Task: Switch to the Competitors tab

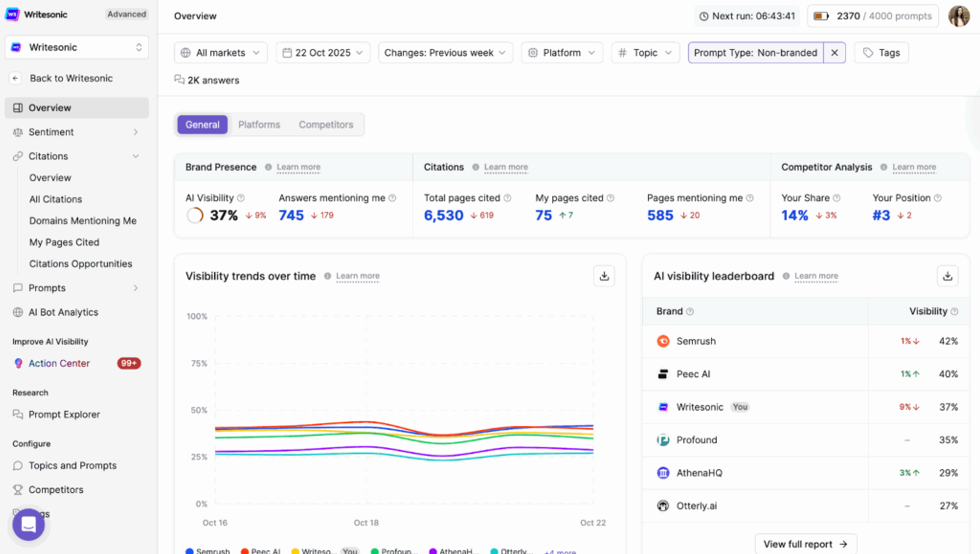Action: click(x=326, y=124)
